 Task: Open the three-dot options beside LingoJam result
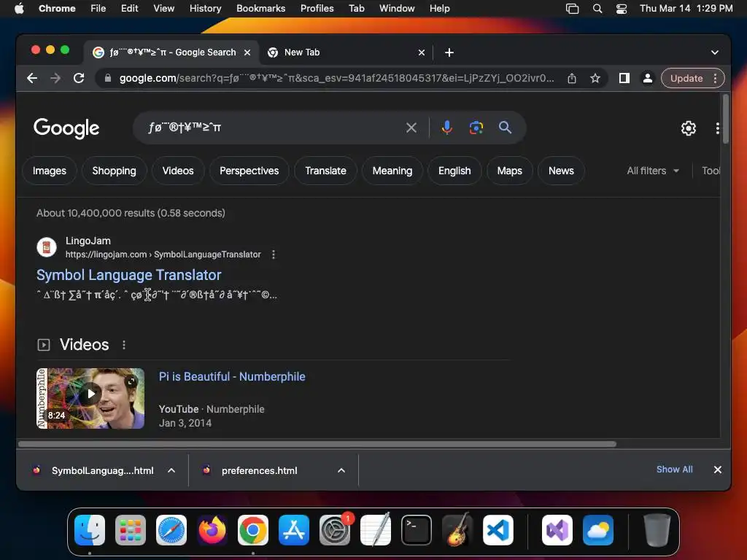(x=274, y=254)
